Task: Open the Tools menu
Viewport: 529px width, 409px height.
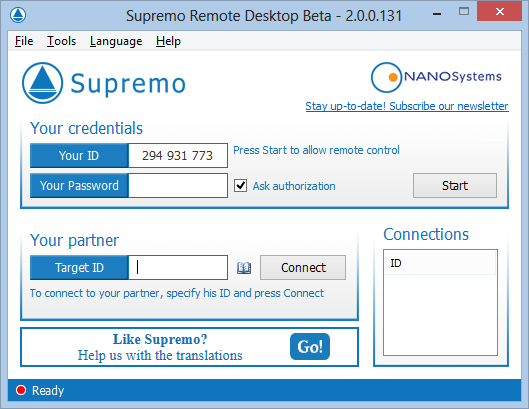Action: pos(61,41)
